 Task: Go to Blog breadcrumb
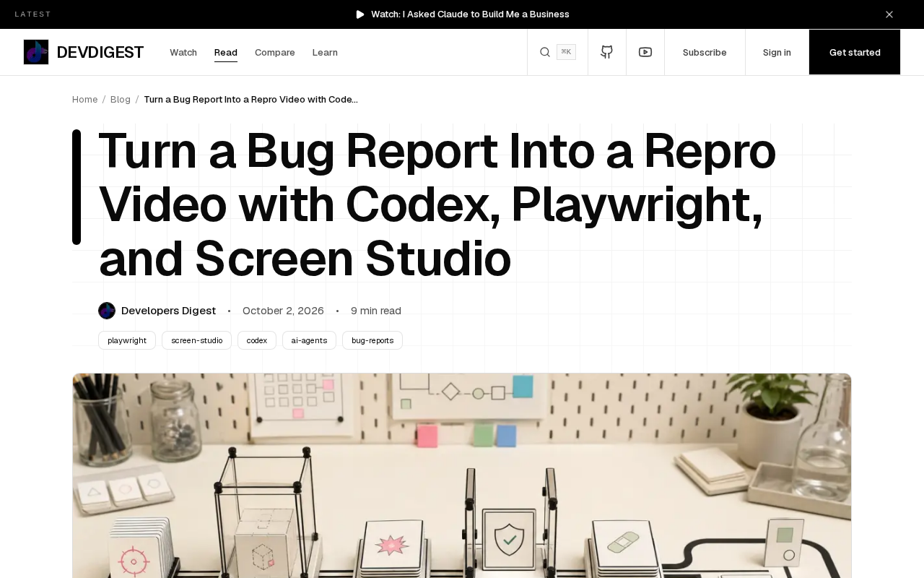click(121, 100)
